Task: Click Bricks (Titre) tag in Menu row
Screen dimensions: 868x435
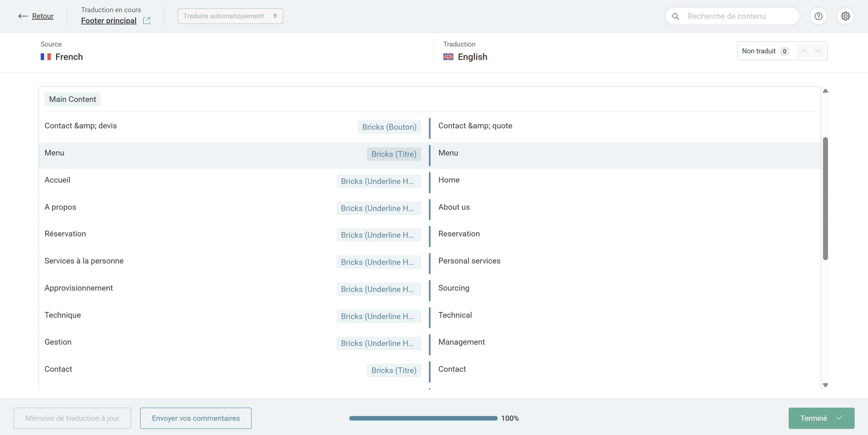Action: pyautogui.click(x=394, y=154)
